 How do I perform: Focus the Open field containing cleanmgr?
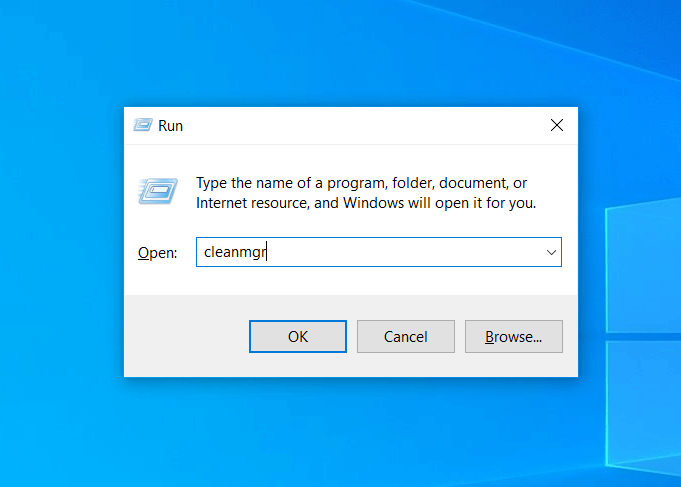pyautogui.click(x=378, y=252)
